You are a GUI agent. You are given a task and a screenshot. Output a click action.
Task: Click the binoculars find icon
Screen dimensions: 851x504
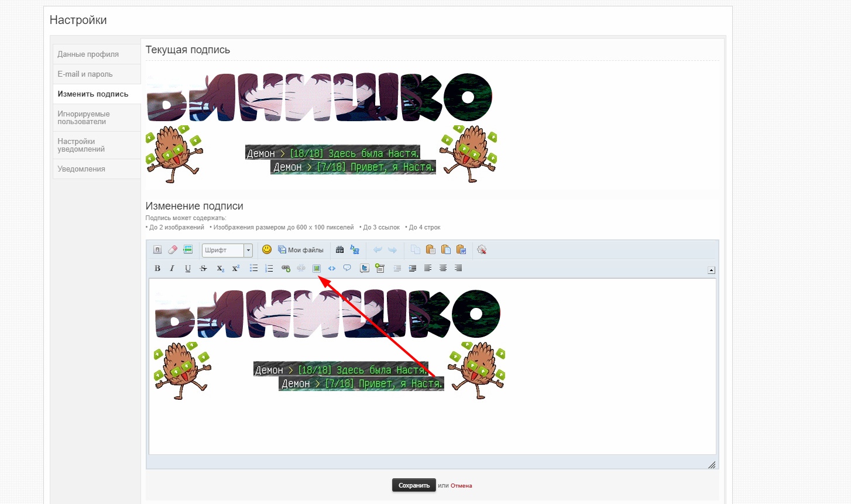click(x=339, y=250)
